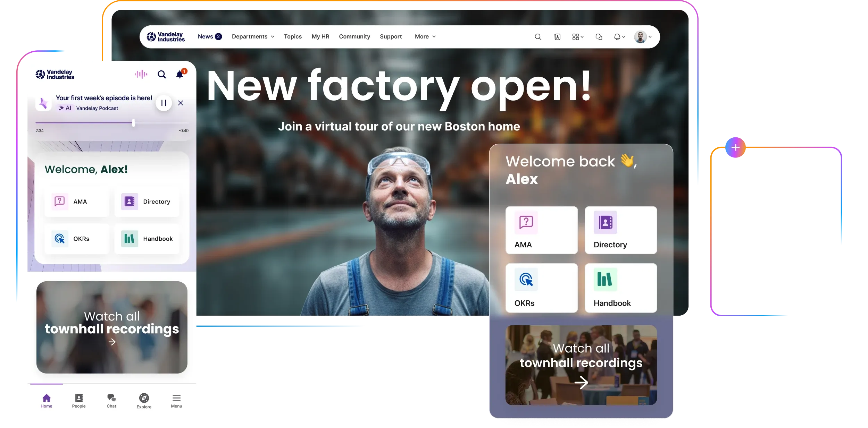Open the My HR menu item

pos(320,36)
